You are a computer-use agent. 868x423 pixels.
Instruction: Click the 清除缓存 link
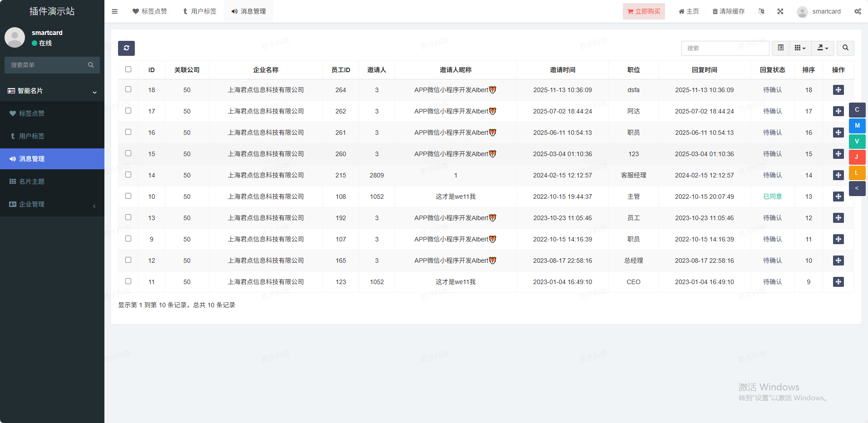pos(728,11)
